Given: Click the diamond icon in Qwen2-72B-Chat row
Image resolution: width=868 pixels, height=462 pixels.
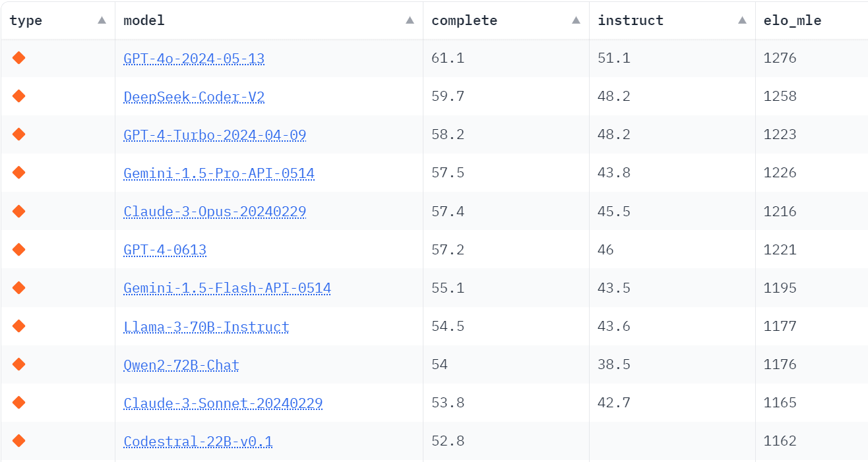Looking at the screenshot, I should tap(18, 364).
